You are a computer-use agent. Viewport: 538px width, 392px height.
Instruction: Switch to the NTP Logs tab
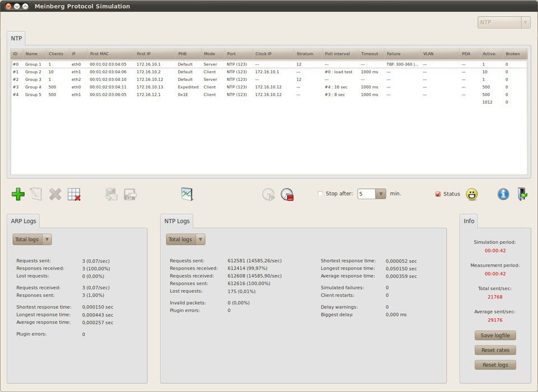click(x=178, y=221)
